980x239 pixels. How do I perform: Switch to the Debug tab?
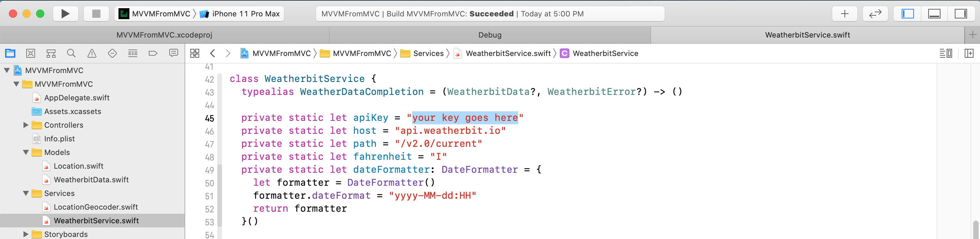[x=490, y=35]
